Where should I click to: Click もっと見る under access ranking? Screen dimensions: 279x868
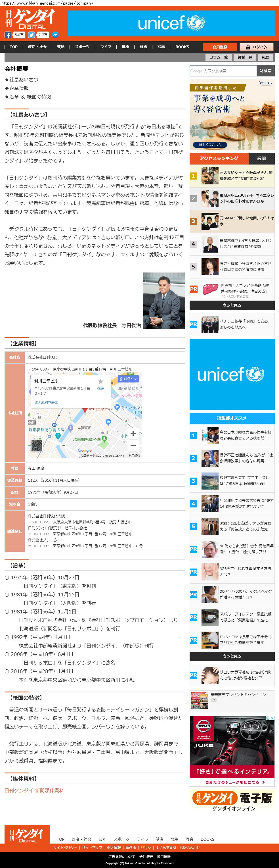(232, 305)
